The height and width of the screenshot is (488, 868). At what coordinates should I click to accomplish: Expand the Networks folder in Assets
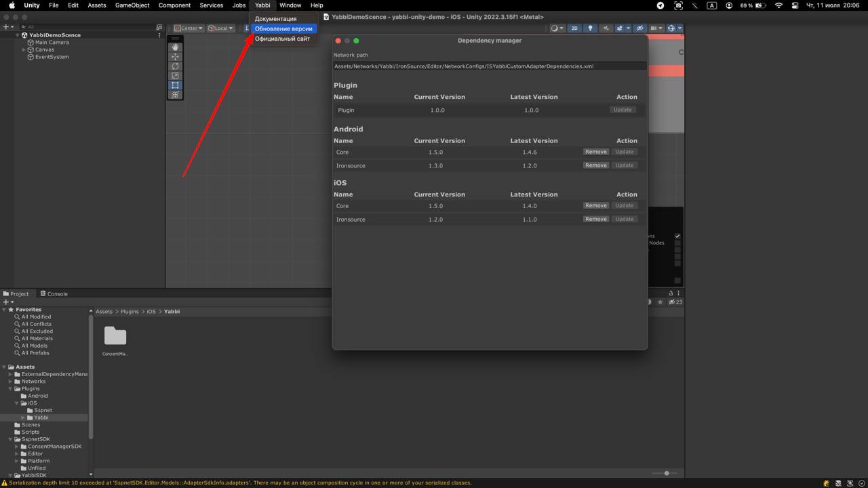(x=10, y=382)
